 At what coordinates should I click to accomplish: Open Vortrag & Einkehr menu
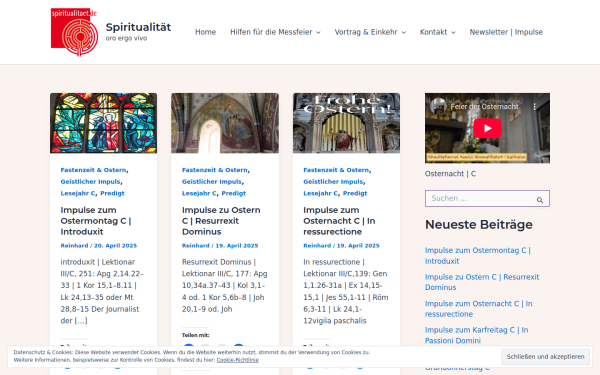(366, 32)
